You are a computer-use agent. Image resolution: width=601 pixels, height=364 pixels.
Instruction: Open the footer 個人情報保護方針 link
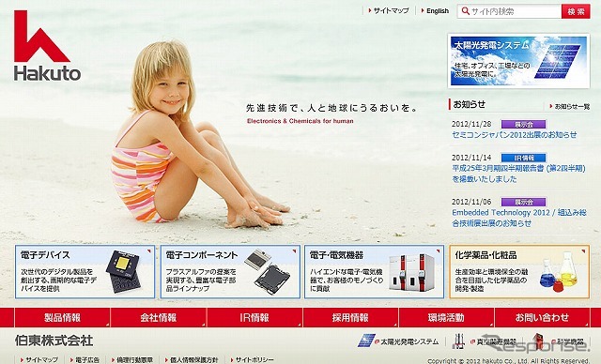click(194, 360)
